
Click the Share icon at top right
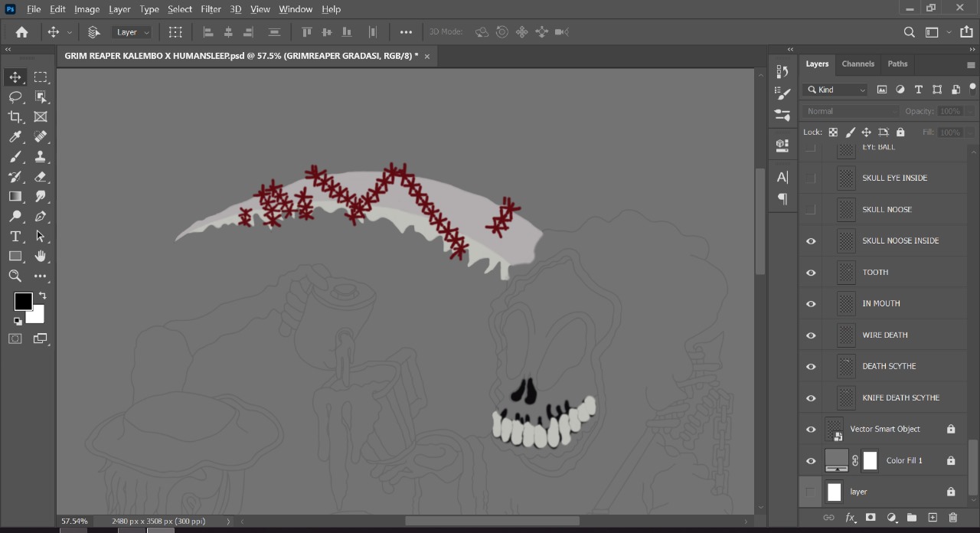pyautogui.click(x=967, y=32)
